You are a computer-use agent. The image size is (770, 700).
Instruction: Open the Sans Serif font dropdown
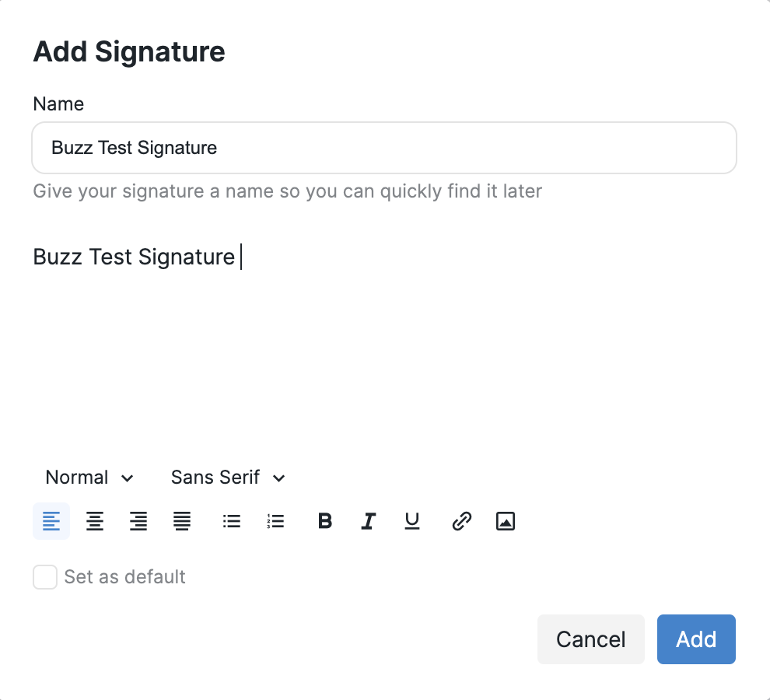(x=227, y=478)
